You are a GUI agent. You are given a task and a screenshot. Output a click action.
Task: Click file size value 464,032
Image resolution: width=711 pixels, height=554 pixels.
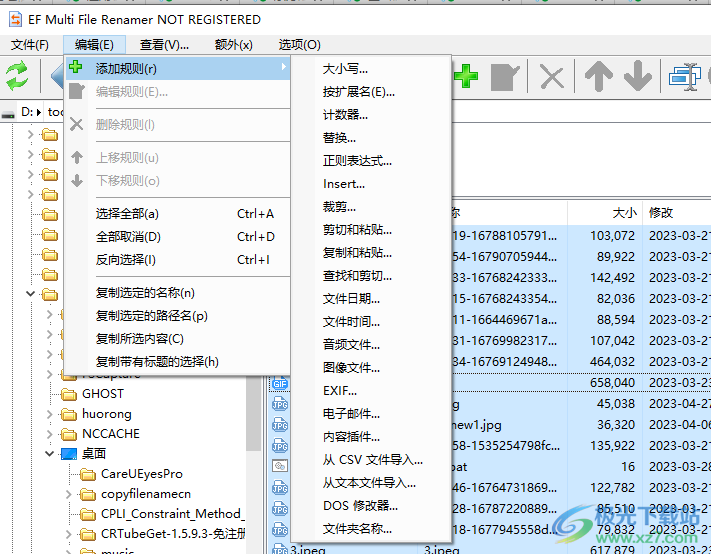click(x=612, y=362)
